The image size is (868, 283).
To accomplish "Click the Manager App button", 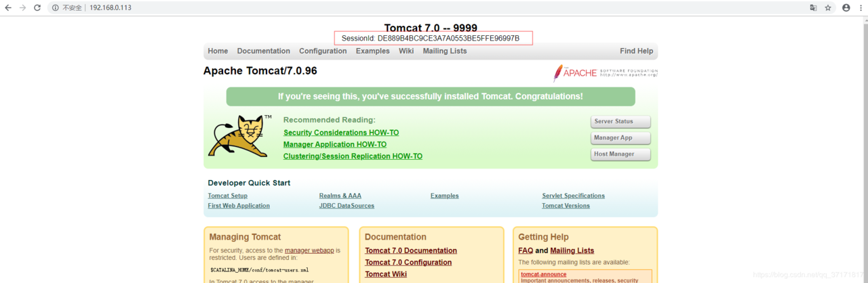I will (x=620, y=138).
